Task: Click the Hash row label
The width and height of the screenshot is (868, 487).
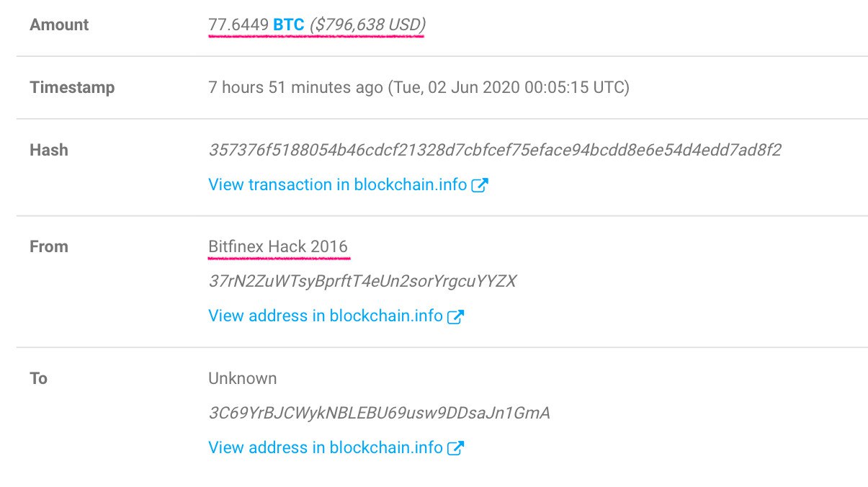Action: point(49,151)
